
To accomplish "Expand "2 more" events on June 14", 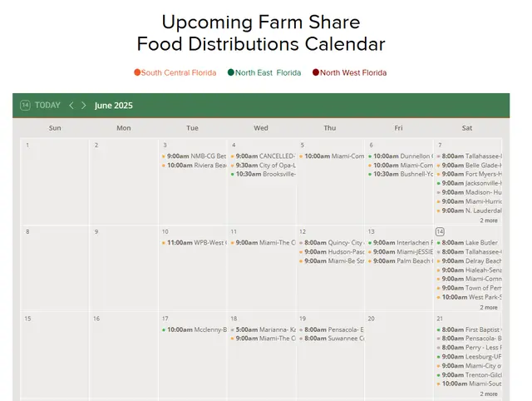I will point(489,307).
